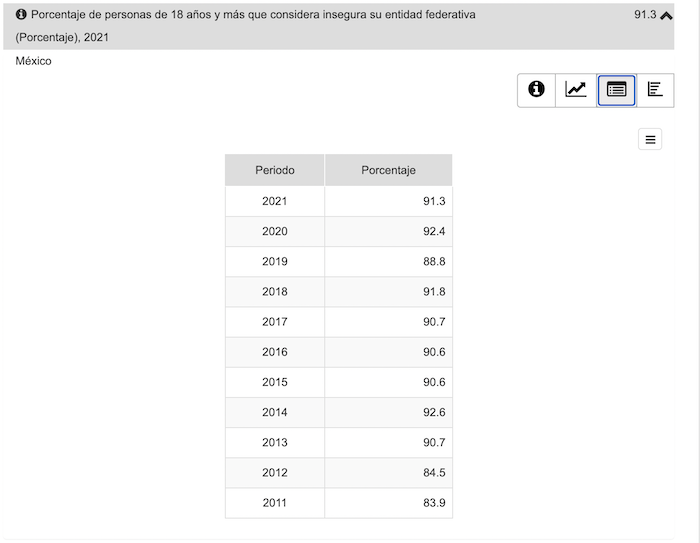The image size is (700, 543).
Task: Open the hamburger export menu above table
Action: (650, 140)
